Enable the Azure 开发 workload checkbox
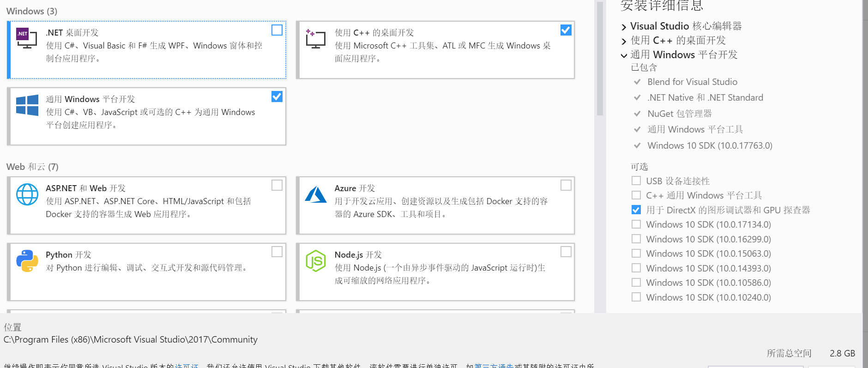 [566, 185]
